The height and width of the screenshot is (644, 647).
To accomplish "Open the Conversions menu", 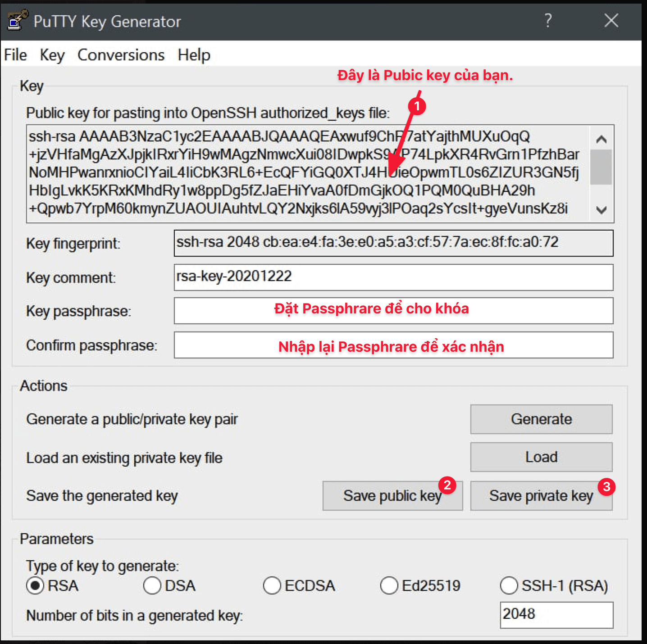I will point(121,54).
